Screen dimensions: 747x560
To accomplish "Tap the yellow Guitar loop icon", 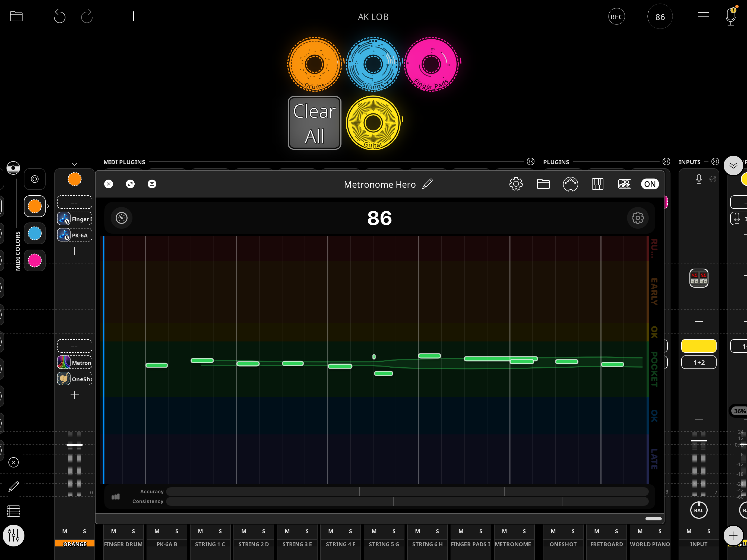I will click(x=373, y=123).
